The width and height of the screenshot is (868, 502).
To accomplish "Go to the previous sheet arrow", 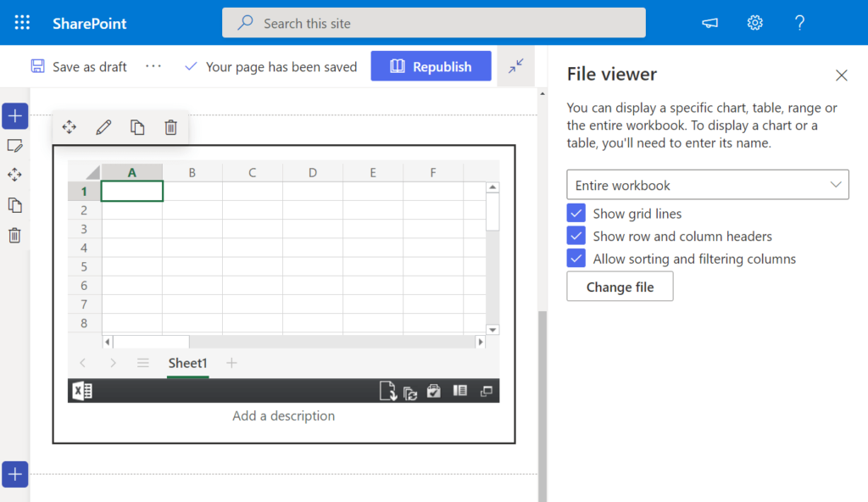I will point(83,363).
